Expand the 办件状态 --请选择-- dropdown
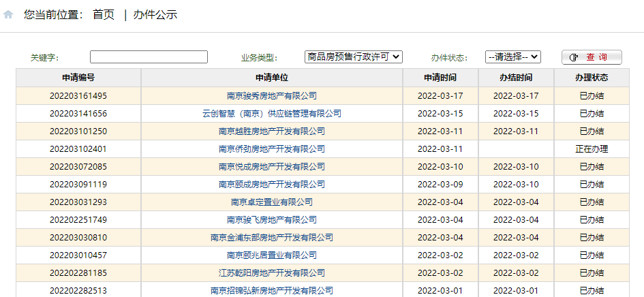644x297 pixels. click(x=513, y=57)
